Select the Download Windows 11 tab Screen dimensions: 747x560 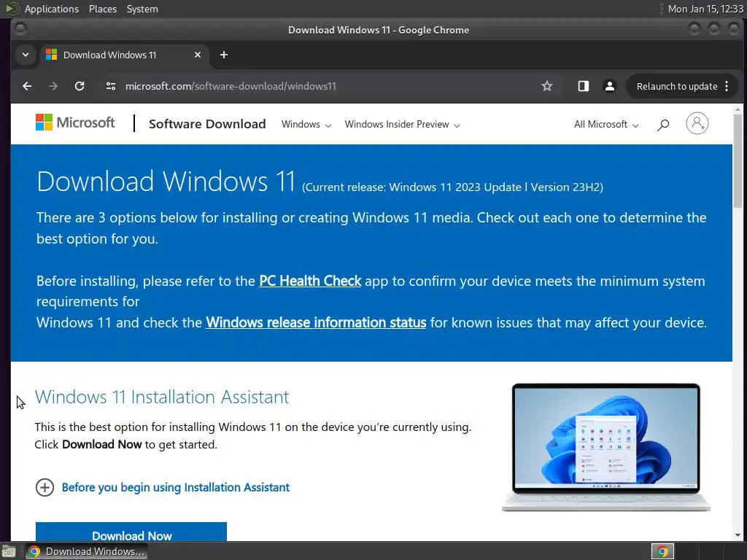pos(124,55)
